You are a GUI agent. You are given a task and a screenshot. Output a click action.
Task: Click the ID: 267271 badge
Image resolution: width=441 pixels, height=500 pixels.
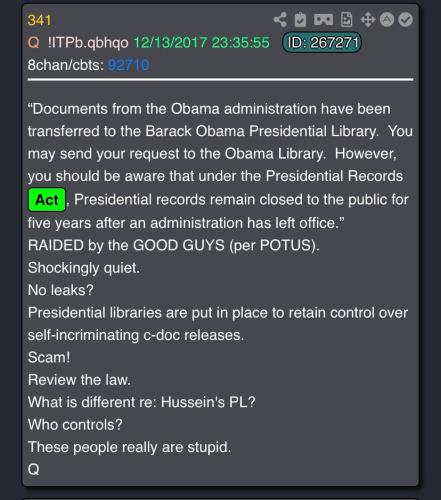click(322, 43)
